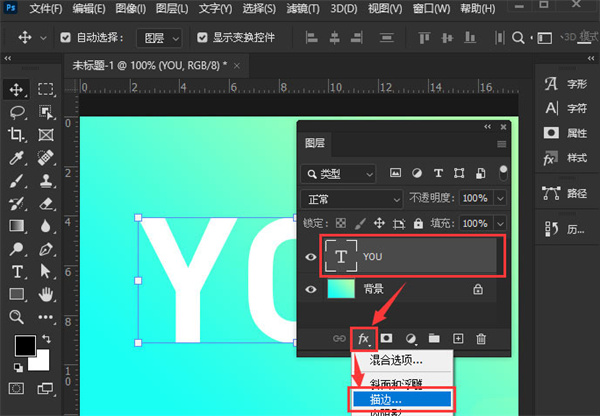
Task: Change the screen mode
Action: (x=45, y=388)
